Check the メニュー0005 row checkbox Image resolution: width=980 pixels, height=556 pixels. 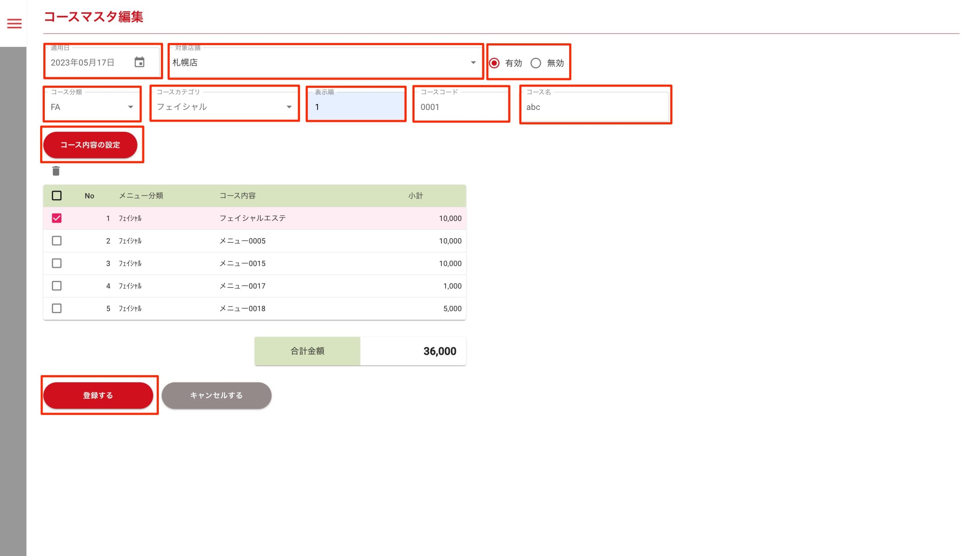[57, 241]
